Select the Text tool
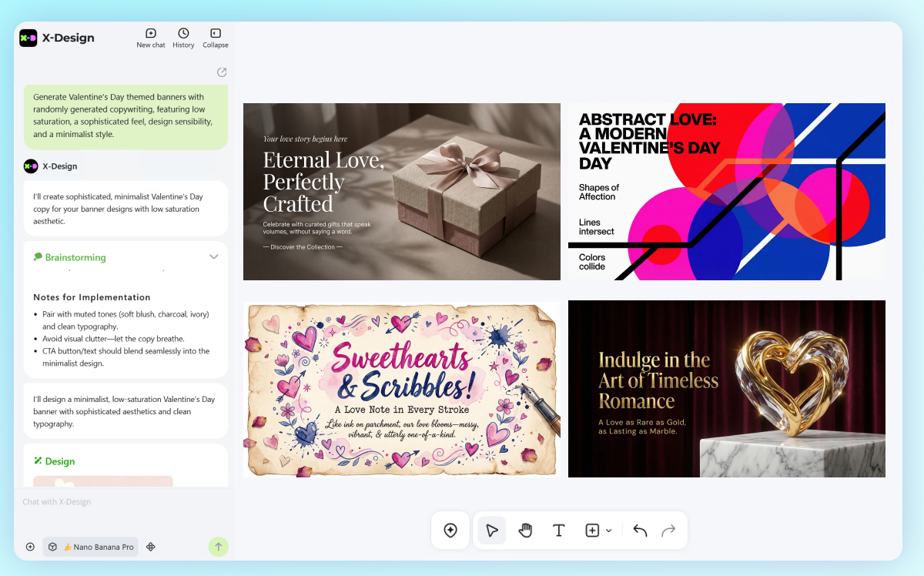 click(559, 531)
